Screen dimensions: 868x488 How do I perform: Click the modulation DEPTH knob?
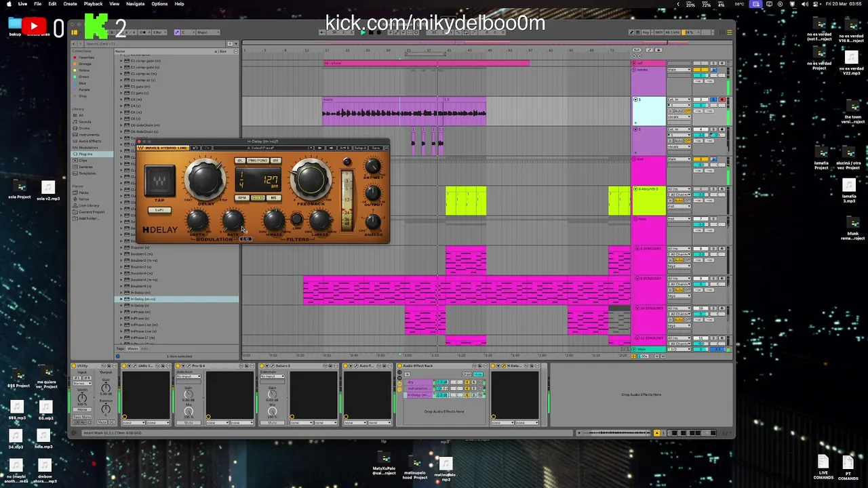[x=197, y=220]
